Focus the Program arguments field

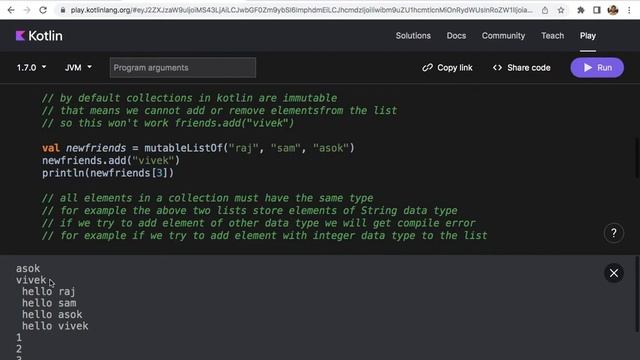[182, 68]
